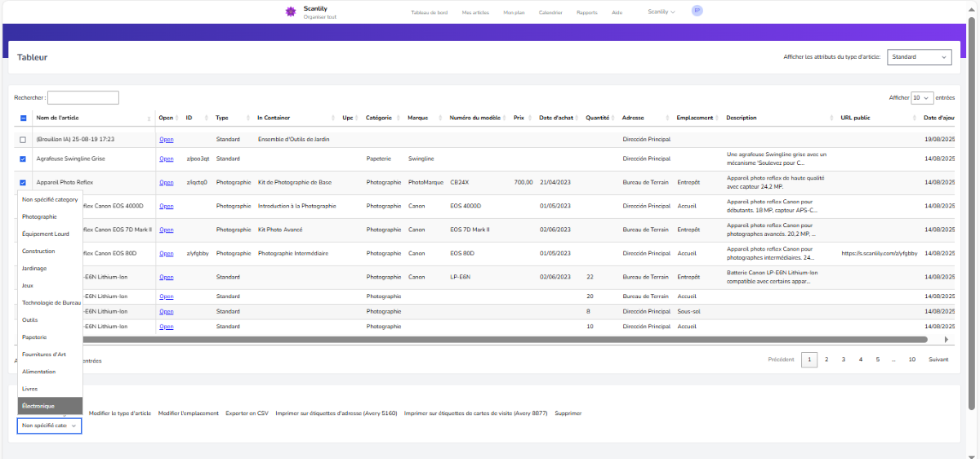Click Exporter en CSV

247,413
